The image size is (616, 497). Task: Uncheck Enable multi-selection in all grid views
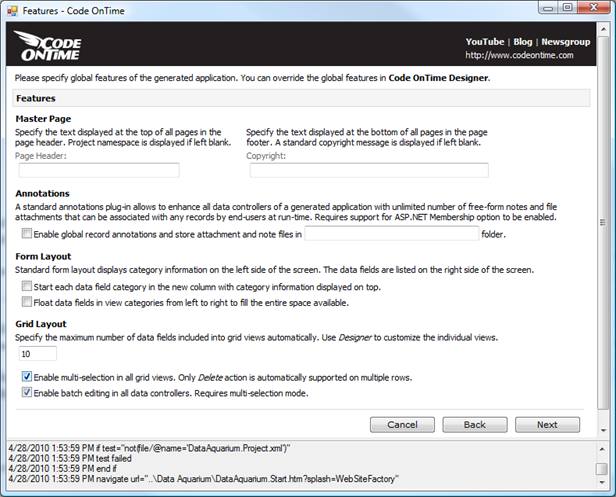[27, 377]
